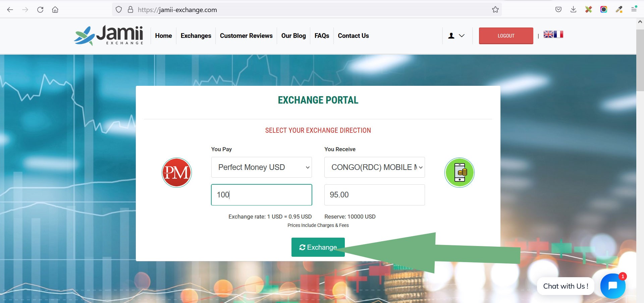644x303 pixels.
Task: Open the browser hamburger menu
Action: coord(634,10)
